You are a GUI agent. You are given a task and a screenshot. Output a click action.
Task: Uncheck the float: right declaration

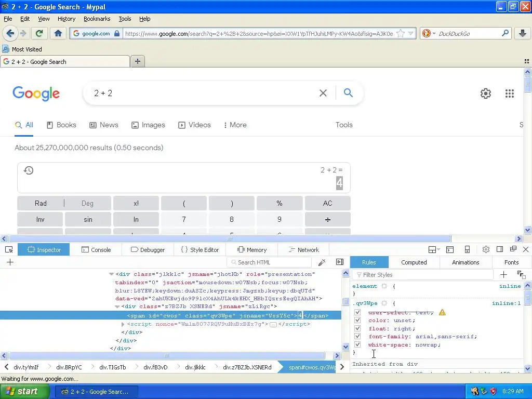(x=357, y=328)
